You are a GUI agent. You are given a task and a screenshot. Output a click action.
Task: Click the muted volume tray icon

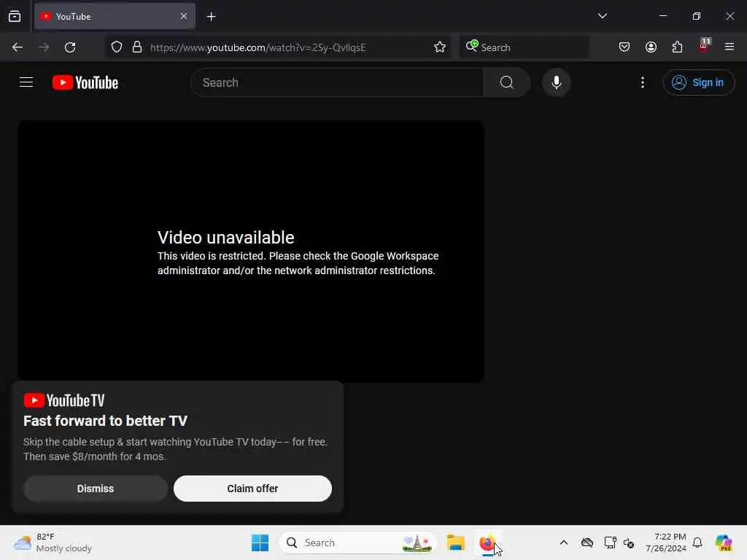click(x=628, y=542)
